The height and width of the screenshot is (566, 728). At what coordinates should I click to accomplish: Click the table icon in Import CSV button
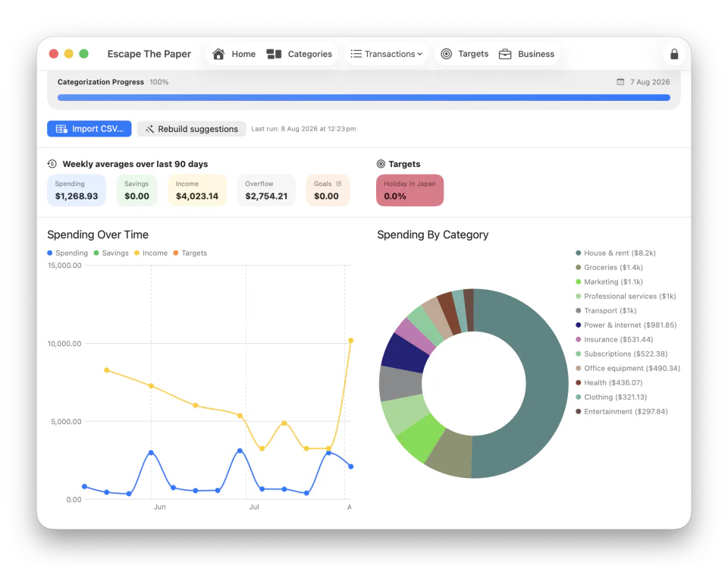click(61, 129)
